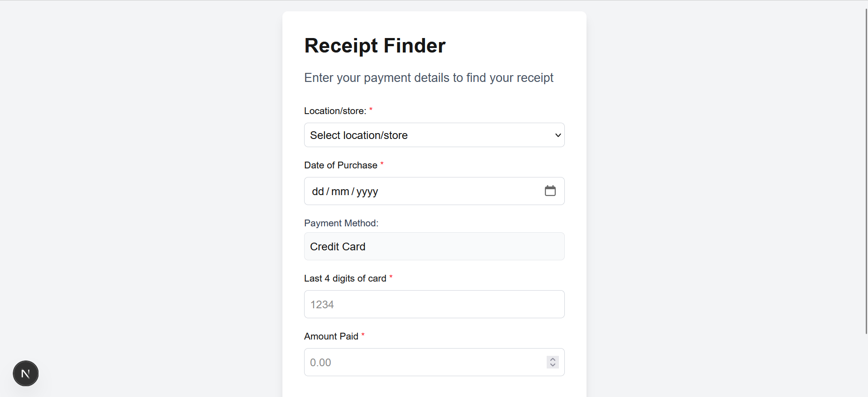Image resolution: width=868 pixels, height=397 pixels.
Task: Click the down arrow on Amount Paid stepper
Action: (x=552, y=366)
